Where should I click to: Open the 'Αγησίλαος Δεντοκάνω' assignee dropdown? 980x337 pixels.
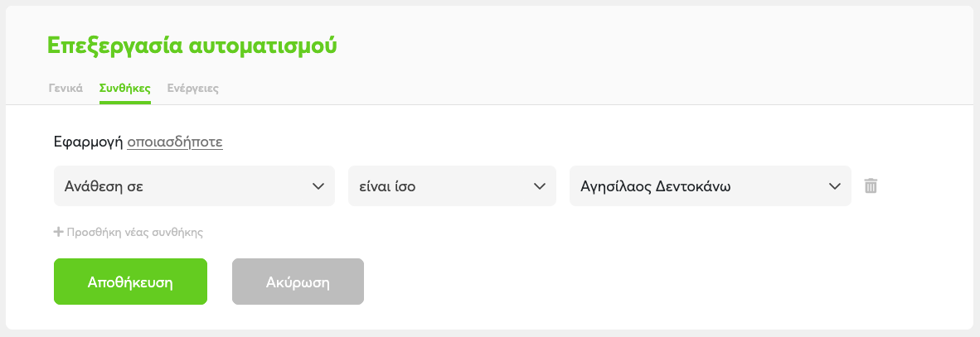tap(711, 186)
